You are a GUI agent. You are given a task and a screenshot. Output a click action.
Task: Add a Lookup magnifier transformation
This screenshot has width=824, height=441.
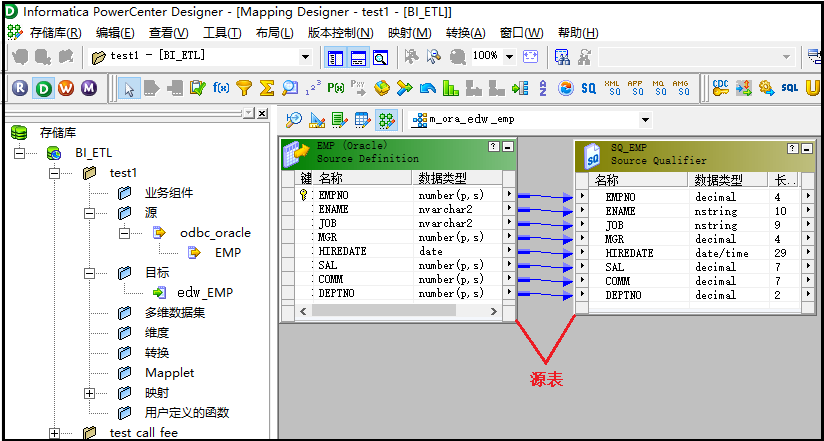290,88
